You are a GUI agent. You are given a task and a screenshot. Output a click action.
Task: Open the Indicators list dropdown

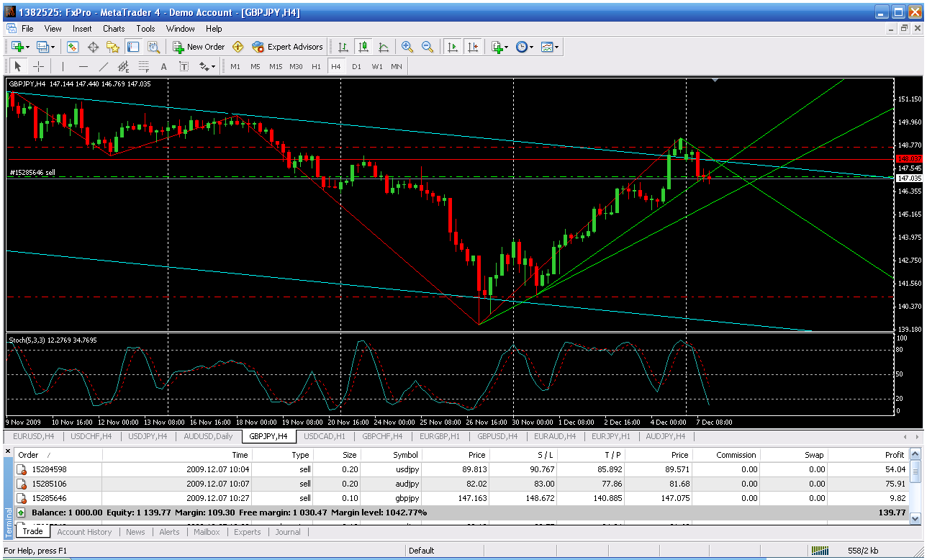[x=499, y=47]
